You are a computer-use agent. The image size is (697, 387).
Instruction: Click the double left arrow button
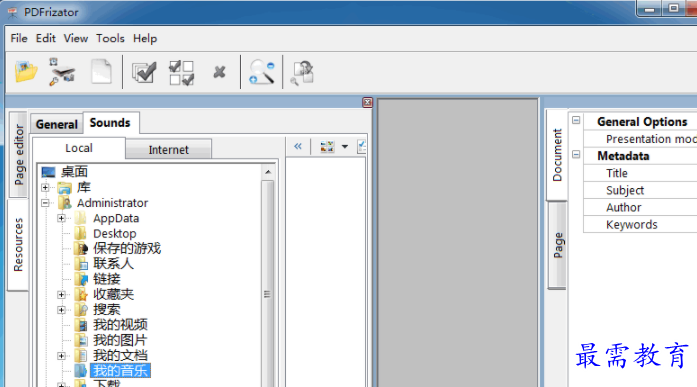click(298, 146)
